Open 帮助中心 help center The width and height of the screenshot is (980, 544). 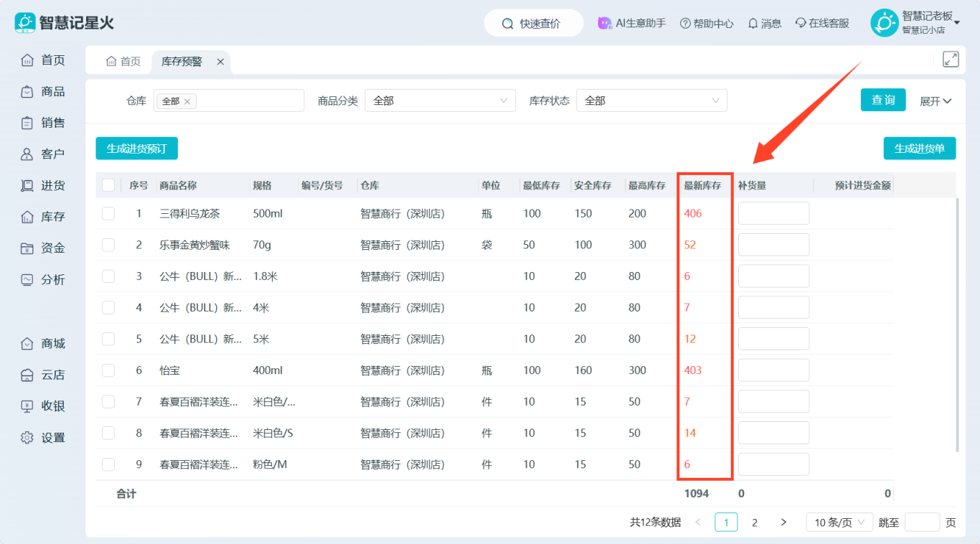[x=707, y=23]
